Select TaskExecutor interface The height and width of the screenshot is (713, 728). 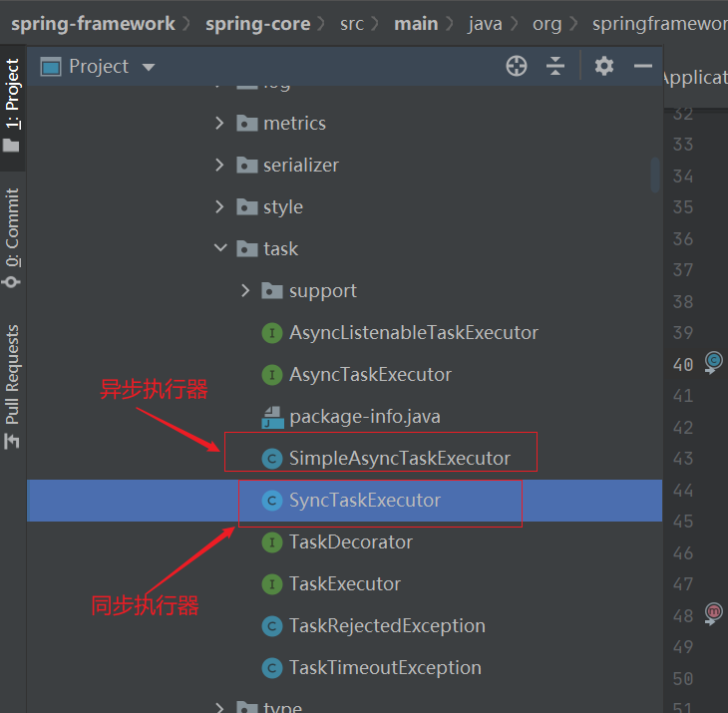pyautogui.click(x=345, y=584)
